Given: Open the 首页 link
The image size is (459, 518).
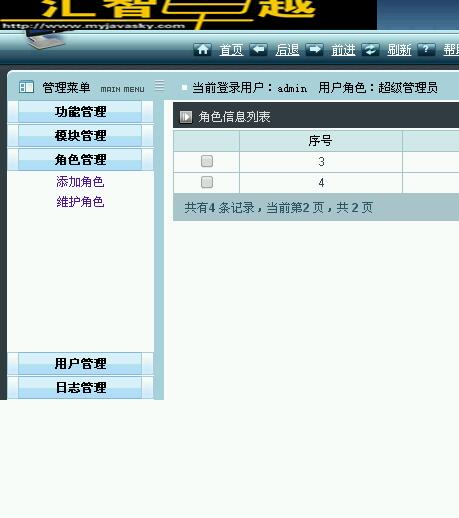Looking at the screenshot, I should click(231, 50).
